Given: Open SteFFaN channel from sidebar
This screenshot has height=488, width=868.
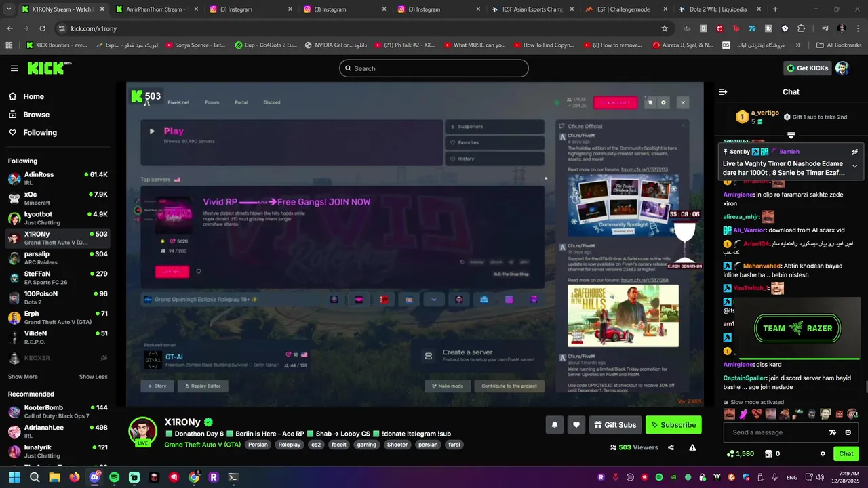Looking at the screenshot, I should coord(58,277).
